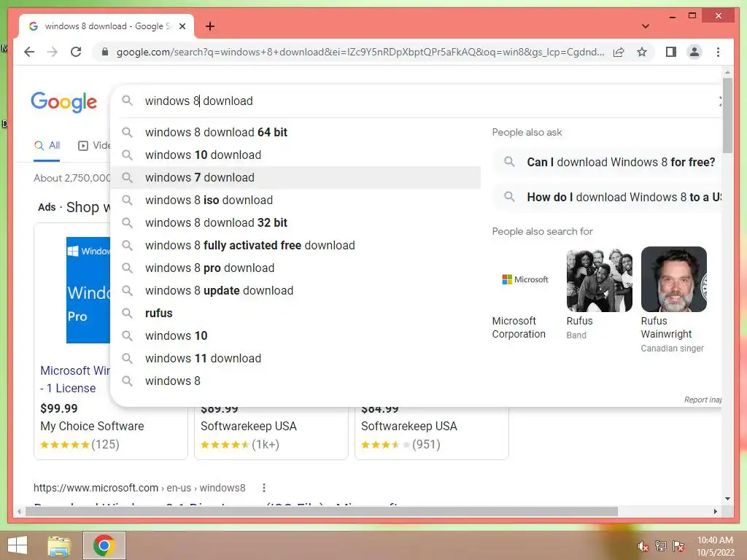Click the muted volume tray icon
The image size is (747, 560).
(643, 546)
